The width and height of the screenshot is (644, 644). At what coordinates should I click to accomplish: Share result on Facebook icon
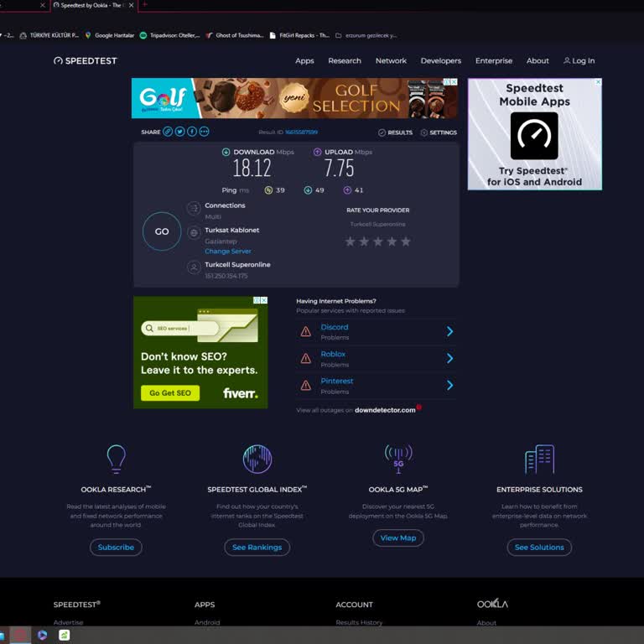tap(192, 132)
